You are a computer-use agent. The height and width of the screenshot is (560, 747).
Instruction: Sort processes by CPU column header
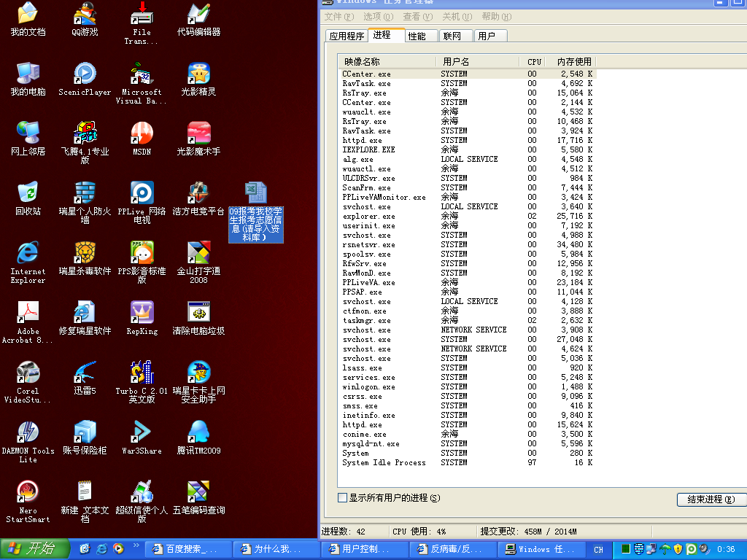pyautogui.click(x=533, y=62)
